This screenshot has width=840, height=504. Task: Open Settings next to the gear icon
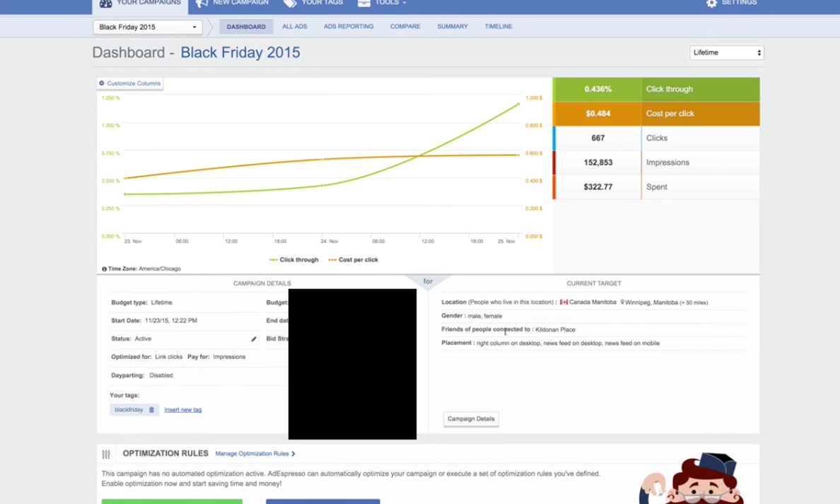(740, 3)
